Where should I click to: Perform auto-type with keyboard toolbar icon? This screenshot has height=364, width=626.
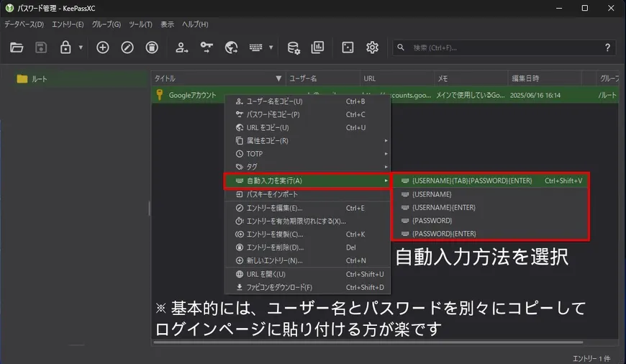(255, 47)
